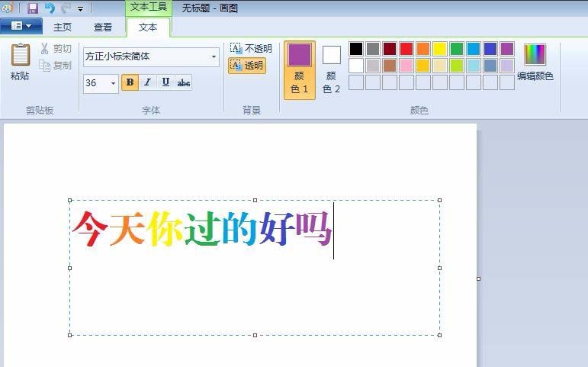This screenshot has height=367, width=588.
Task: Select 透明 transparent background option
Action: point(248,66)
